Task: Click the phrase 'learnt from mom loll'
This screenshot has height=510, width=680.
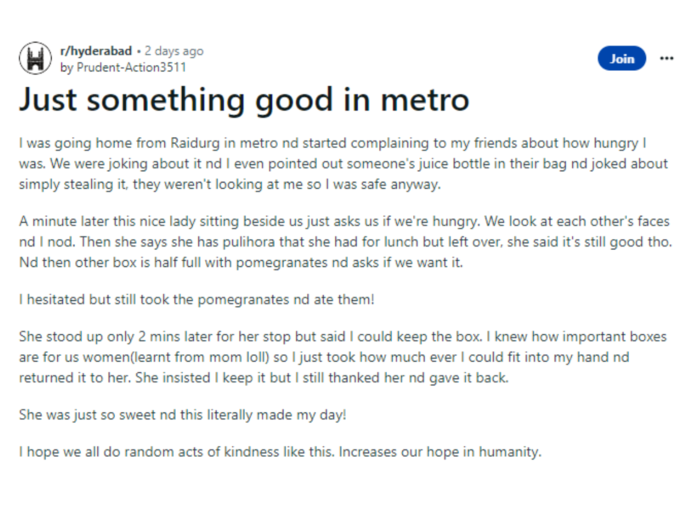Action: 199,357
